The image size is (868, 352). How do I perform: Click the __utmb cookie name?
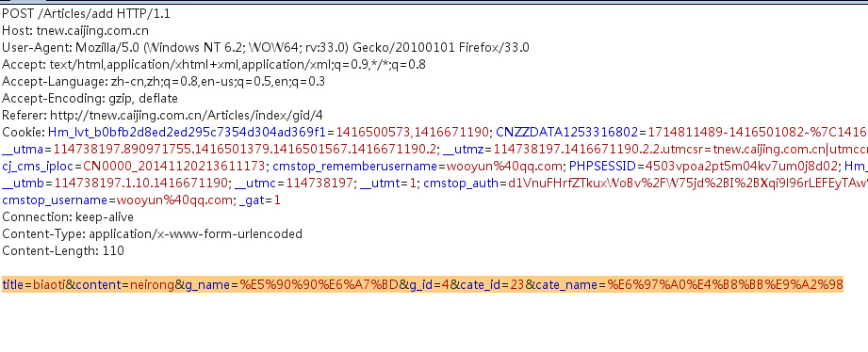(x=24, y=183)
